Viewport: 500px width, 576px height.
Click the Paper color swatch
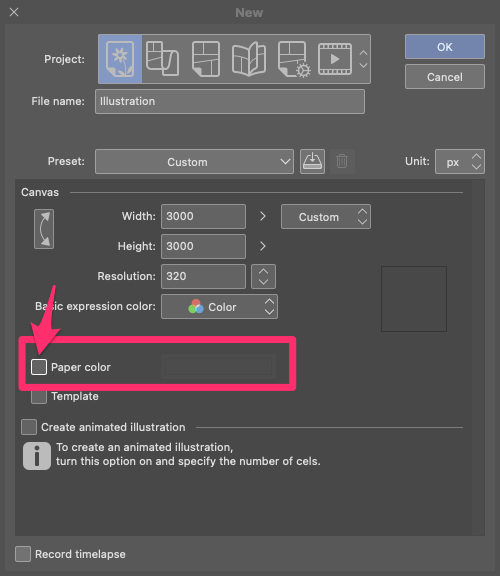(219, 367)
